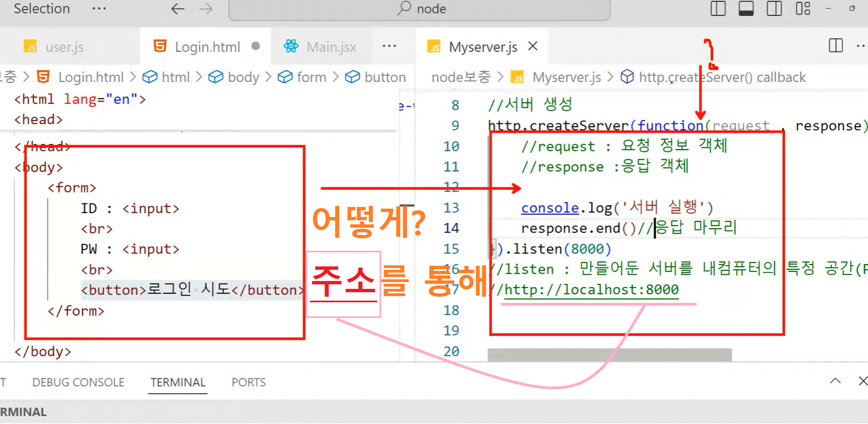
Task: Click line number 19 in the gutter
Action: tap(451, 331)
